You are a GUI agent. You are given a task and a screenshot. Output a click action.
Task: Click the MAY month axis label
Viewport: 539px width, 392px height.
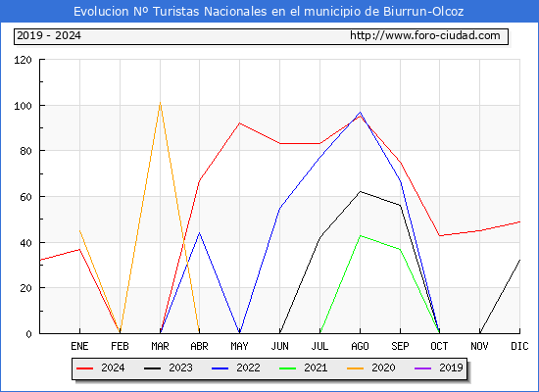239,346
